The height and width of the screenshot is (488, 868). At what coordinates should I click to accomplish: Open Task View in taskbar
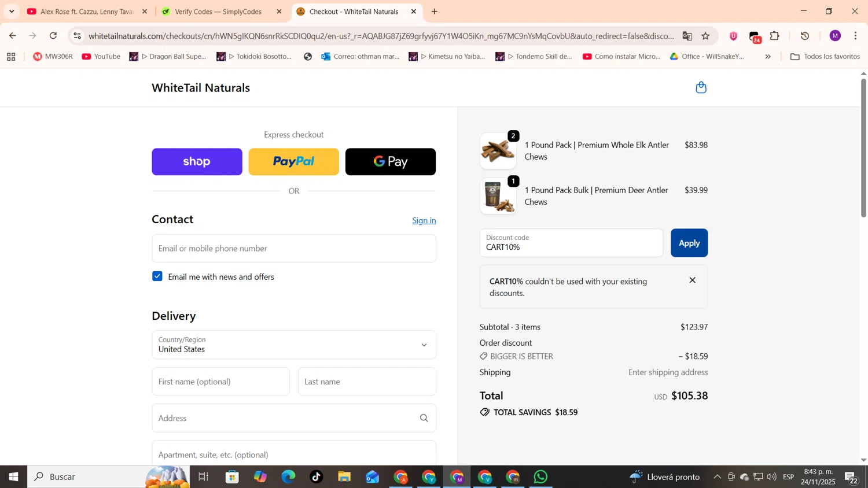pos(203,477)
